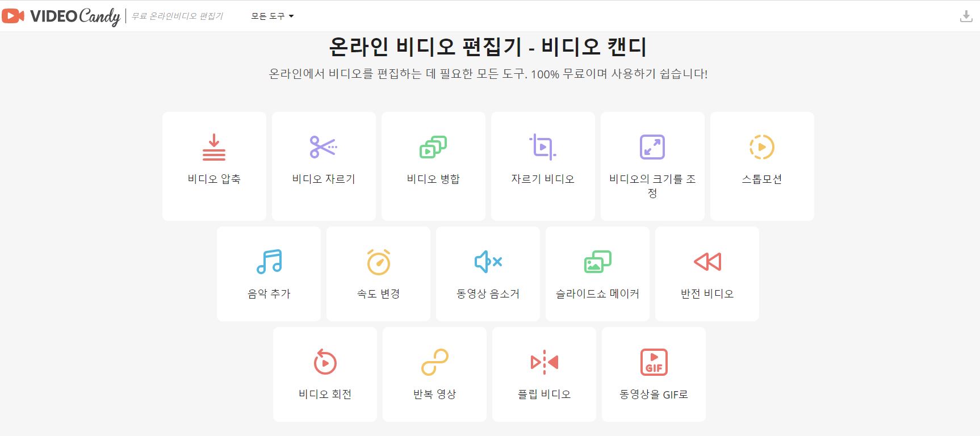Select the 반복 영상 label
Viewport: 980px width, 436px height.
tap(435, 394)
